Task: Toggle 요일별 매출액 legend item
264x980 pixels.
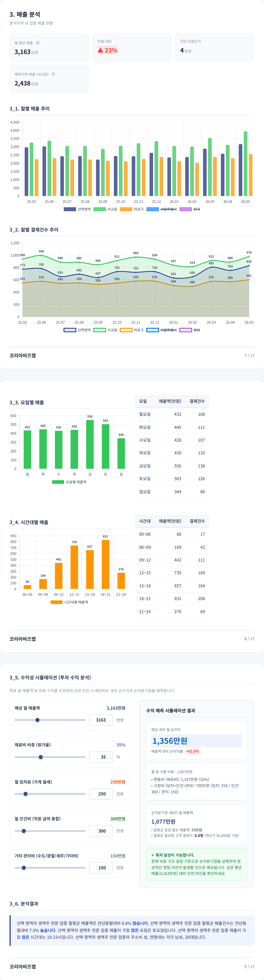Action: point(69,482)
